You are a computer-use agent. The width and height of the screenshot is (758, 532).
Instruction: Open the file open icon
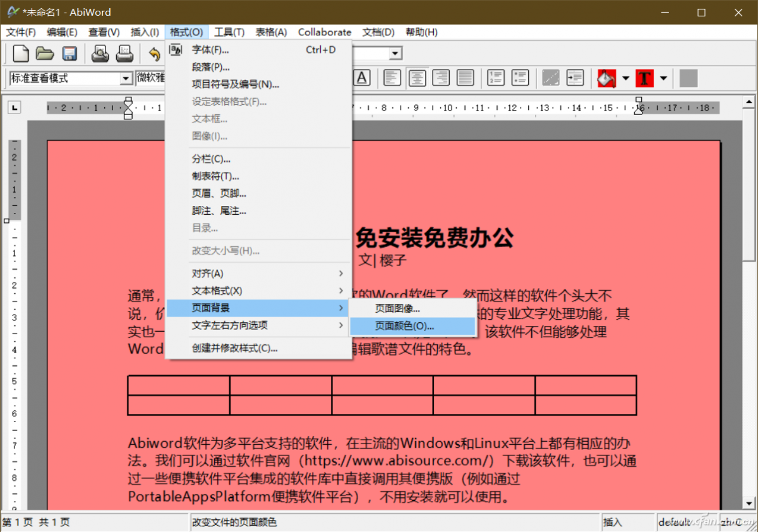click(44, 54)
